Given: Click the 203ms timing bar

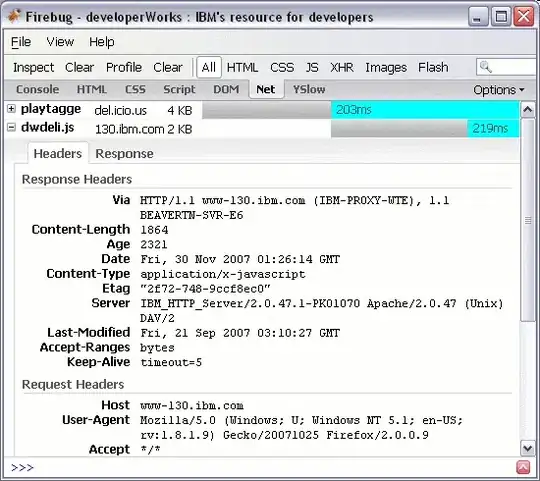Looking at the screenshot, I should click(425, 110).
